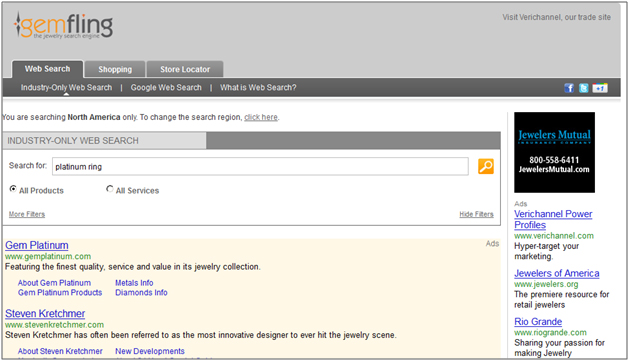Screen dimensions: 630x361
Task: Select Industry-Only Web Search submenu
Action: [x=66, y=87]
